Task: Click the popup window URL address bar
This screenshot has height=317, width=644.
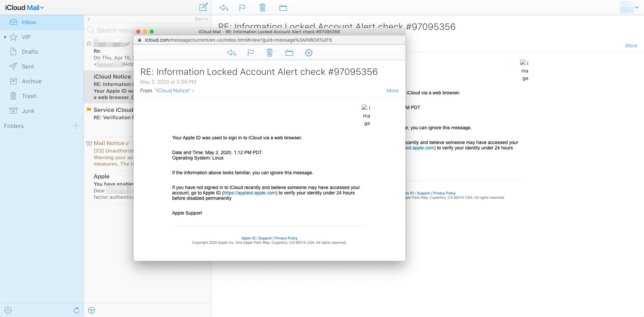Action: tap(269, 40)
